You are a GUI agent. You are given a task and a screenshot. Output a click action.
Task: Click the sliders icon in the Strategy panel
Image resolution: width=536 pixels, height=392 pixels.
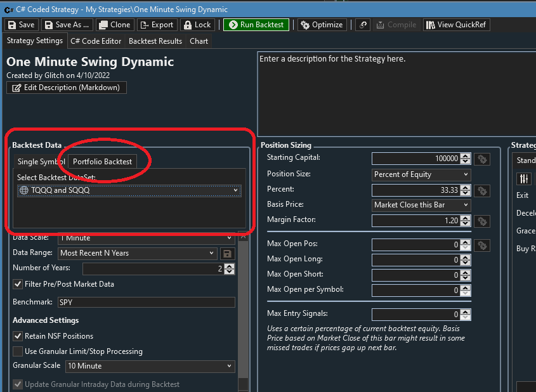point(524,178)
